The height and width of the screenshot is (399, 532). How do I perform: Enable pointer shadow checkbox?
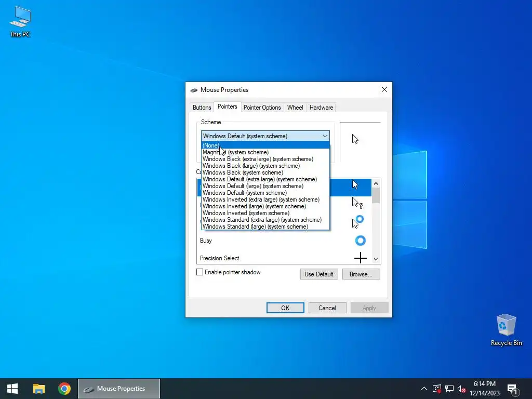tap(200, 272)
